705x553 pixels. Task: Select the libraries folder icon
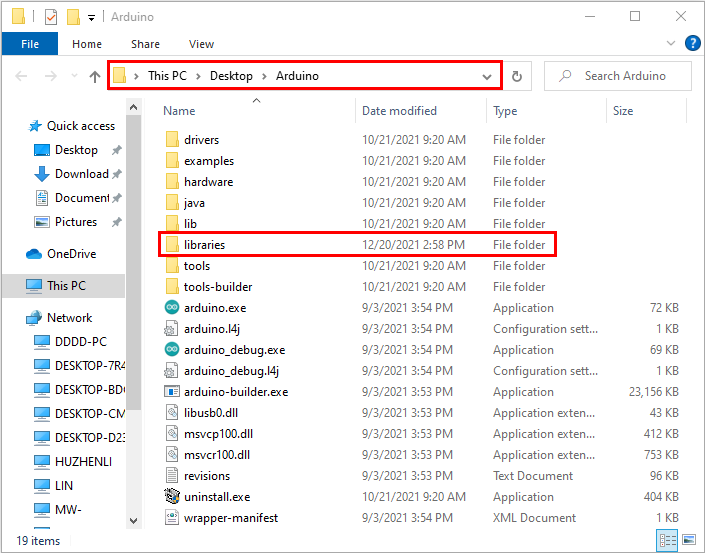[x=172, y=245]
